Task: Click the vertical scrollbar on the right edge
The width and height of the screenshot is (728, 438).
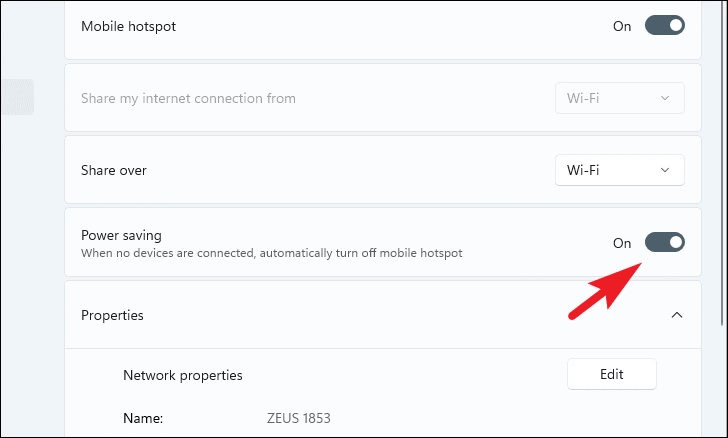Action: pyautogui.click(x=724, y=163)
